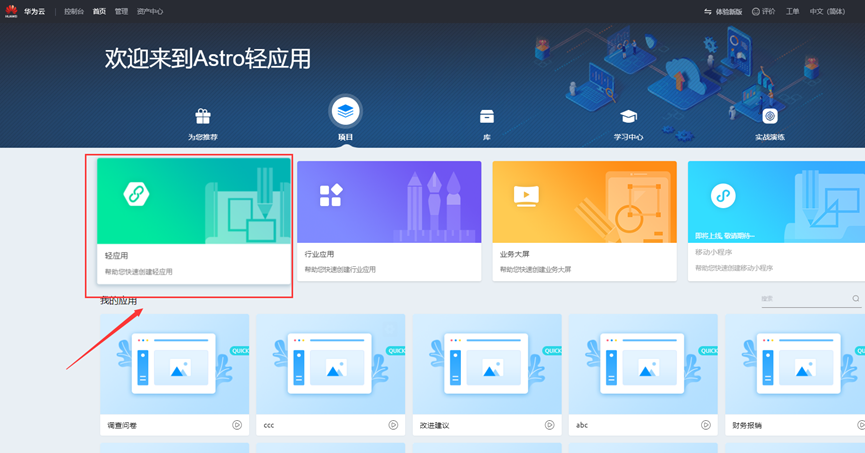The image size is (865, 453).
Task: Click the 为您推荐 gift icon
Action: point(203,116)
